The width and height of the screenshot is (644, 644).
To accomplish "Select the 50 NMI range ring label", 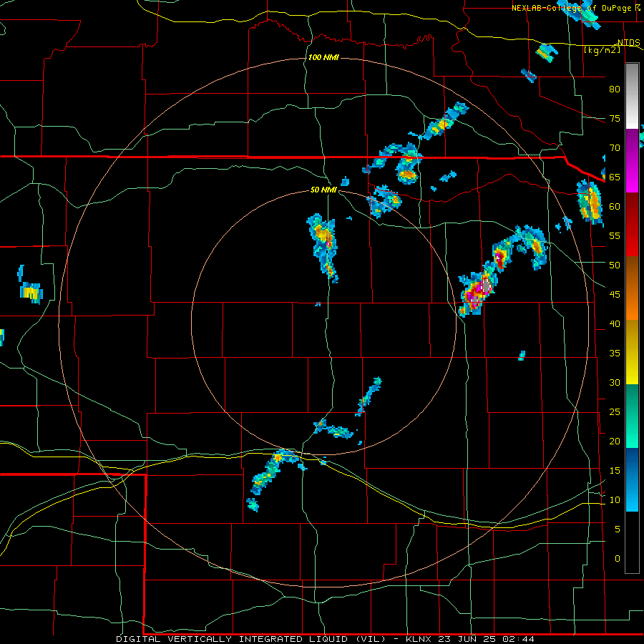I will [323, 190].
